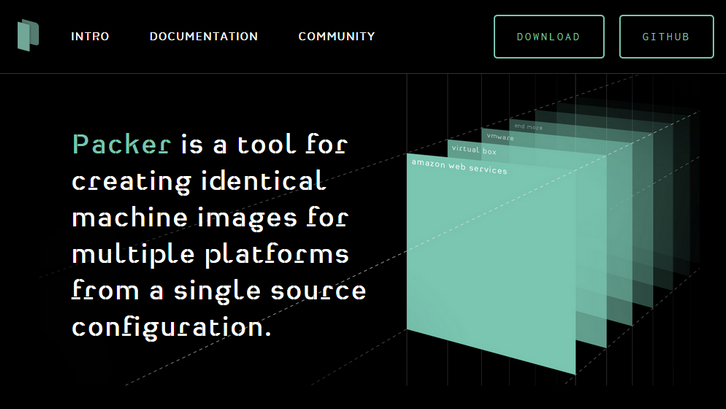Screen dimensions: 726x409
Task: Open the Community navigation link
Action: [337, 37]
